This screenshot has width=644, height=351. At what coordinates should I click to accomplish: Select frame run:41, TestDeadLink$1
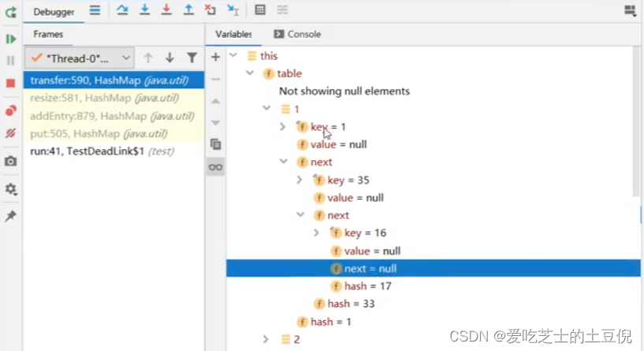(114, 151)
